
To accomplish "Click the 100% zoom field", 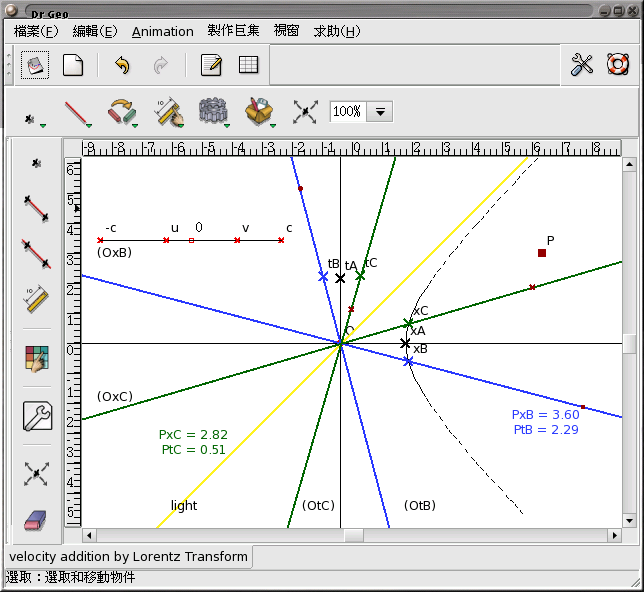I will tap(348, 112).
